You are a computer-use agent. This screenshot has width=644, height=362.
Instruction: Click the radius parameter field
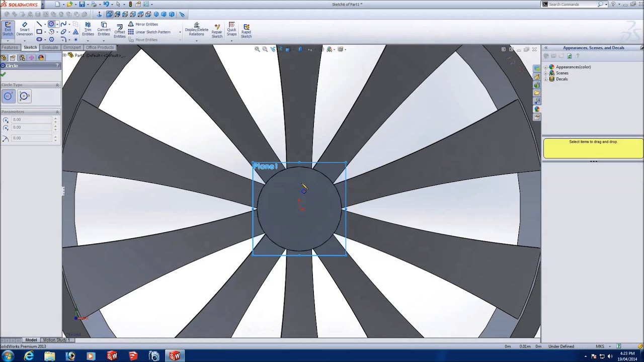click(x=32, y=138)
